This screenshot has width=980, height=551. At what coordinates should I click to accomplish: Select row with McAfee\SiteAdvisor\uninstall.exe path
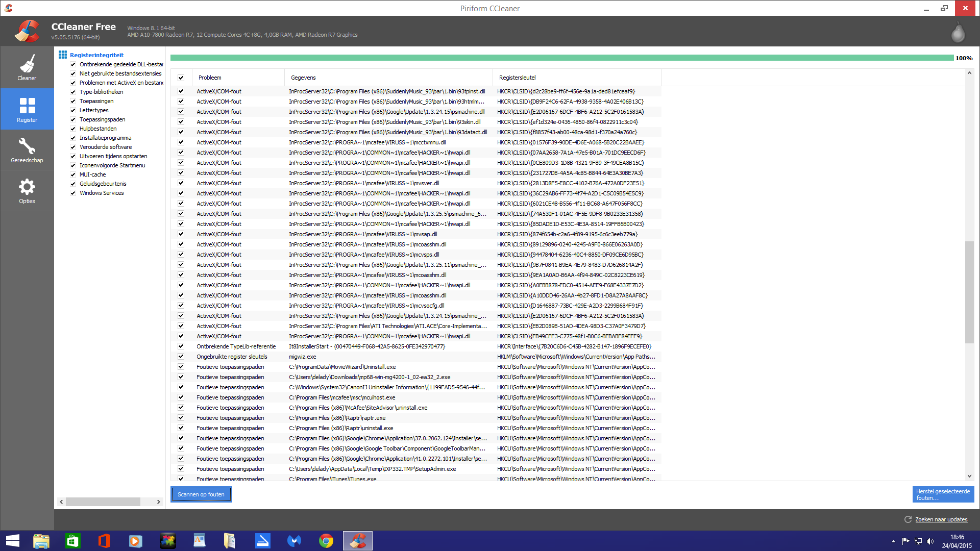tap(416, 408)
